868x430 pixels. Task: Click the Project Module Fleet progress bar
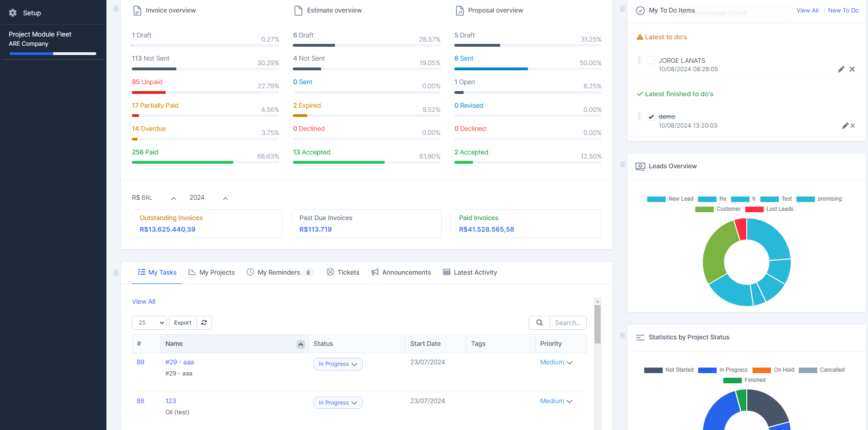tap(53, 54)
